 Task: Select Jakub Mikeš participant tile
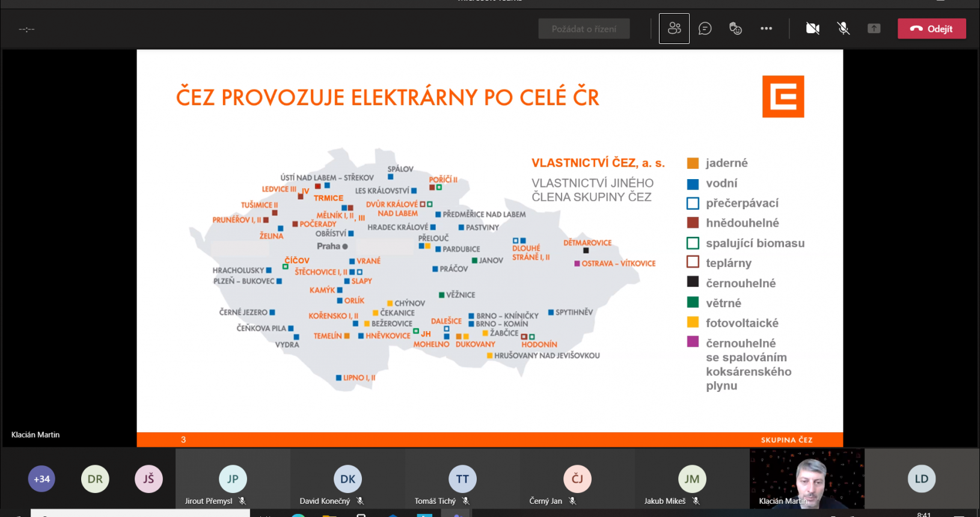692,479
